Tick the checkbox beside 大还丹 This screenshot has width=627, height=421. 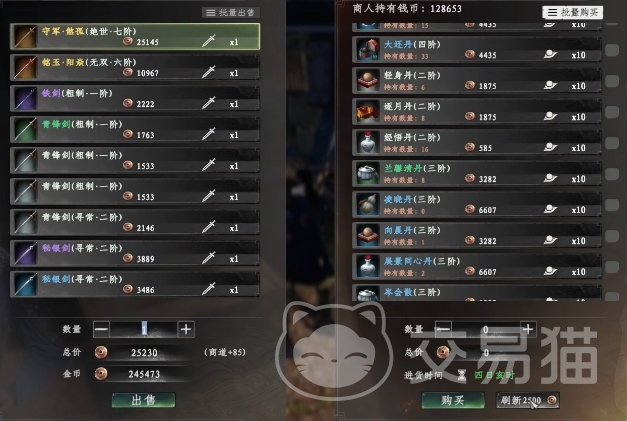pos(612,50)
